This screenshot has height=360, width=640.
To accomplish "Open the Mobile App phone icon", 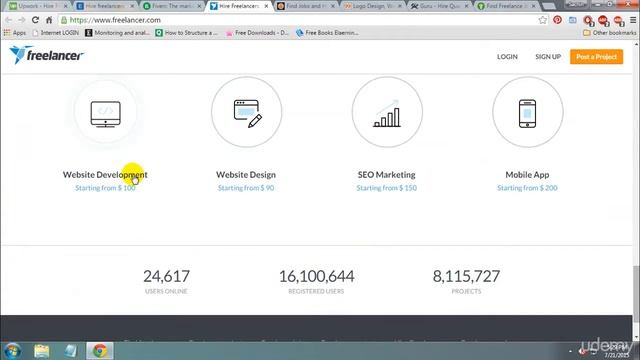I will [x=527, y=113].
